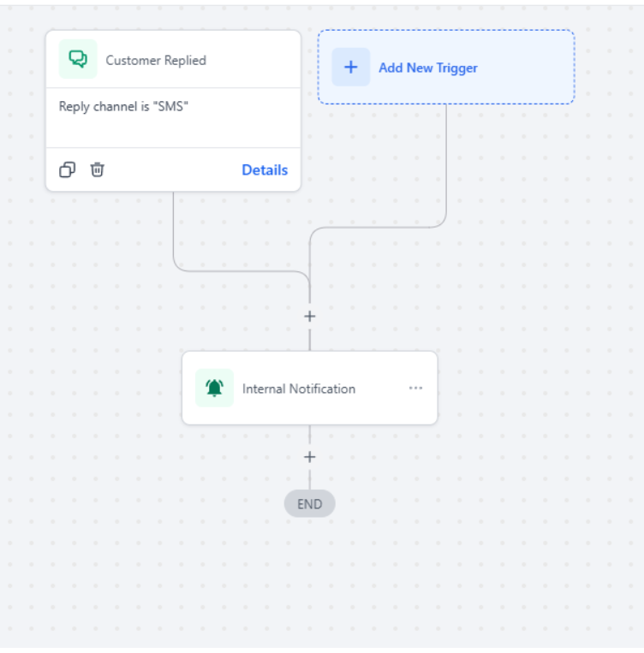Duplicate the Customer Replied trigger
This screenshot has width=644, height=653.
(67, 169)
